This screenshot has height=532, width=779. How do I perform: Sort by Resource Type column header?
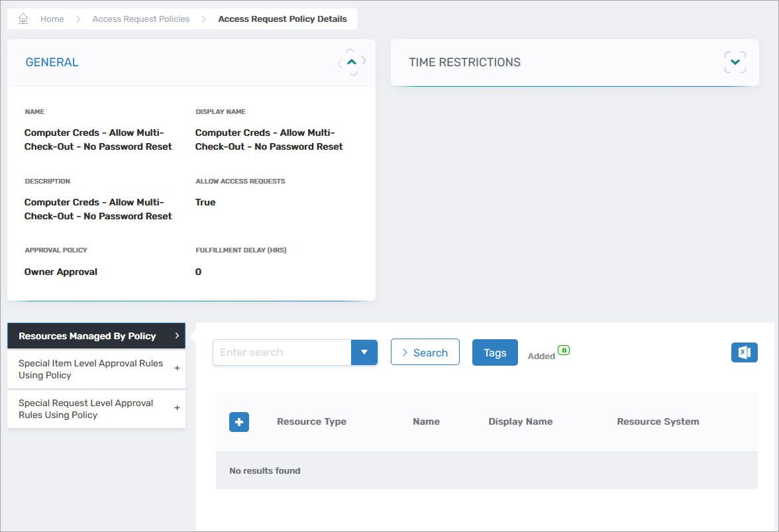[x=311, y=421]
